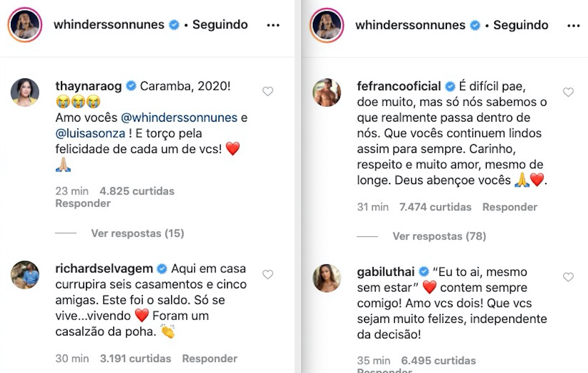Expand 'Ver respostas (78)' replies
The height and width of the screenshot is (373, 588).
[x=439, y=236]
